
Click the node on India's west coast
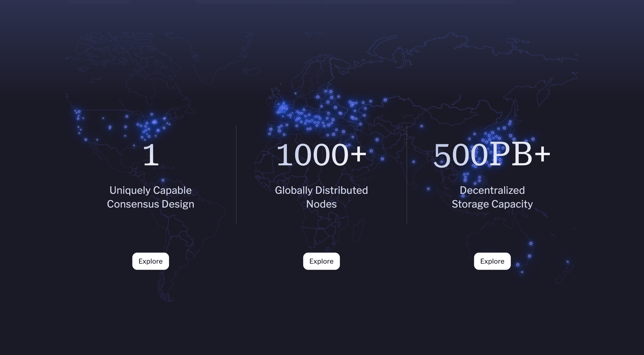point(413,162)
